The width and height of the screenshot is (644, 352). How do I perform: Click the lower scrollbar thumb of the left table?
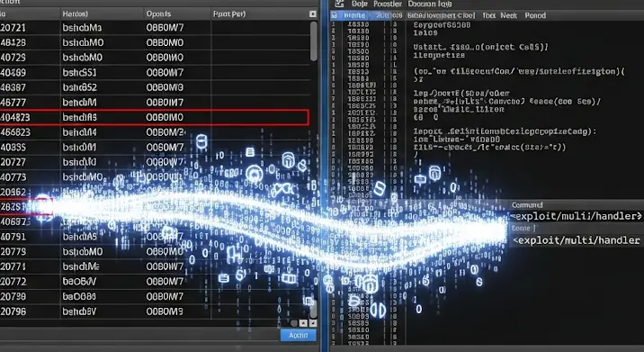tap(314, 309)
